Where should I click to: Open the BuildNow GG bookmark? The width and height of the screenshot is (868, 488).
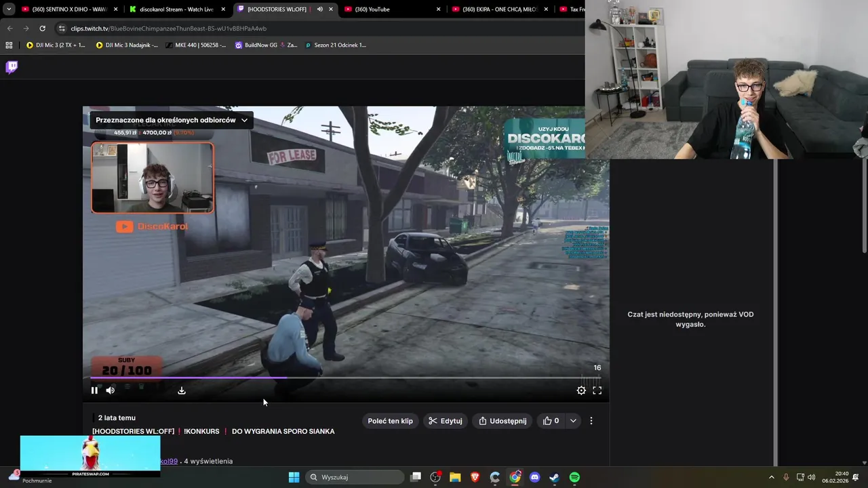pyautogui.click(x=266, y=45)
